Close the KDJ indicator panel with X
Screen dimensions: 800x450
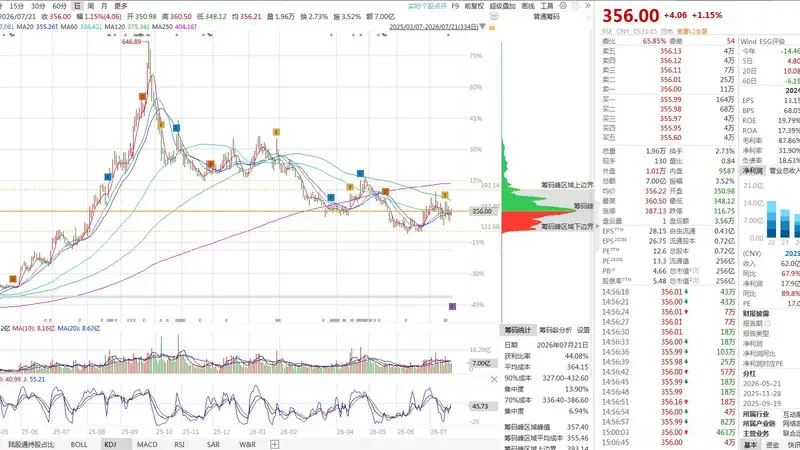(494, 379)
